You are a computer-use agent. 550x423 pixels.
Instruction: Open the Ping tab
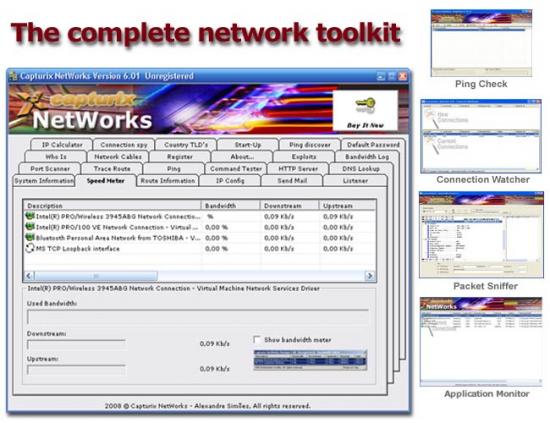174,168
